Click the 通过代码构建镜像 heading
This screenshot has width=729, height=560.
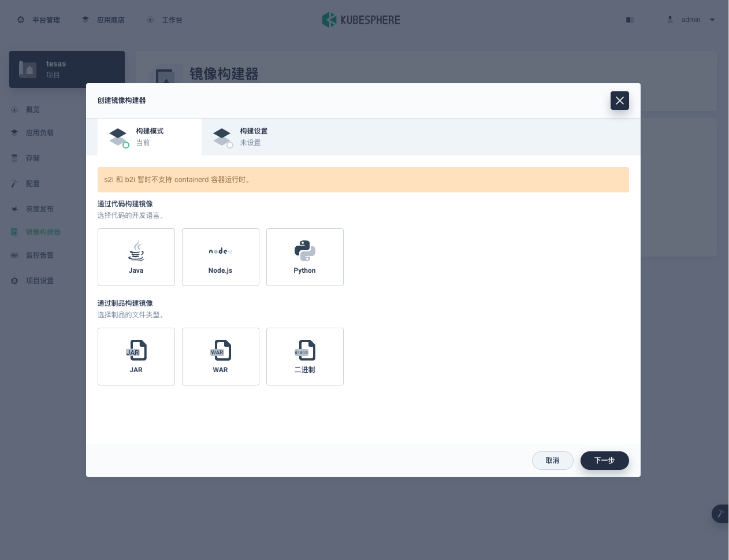click(x=125, y=204)
